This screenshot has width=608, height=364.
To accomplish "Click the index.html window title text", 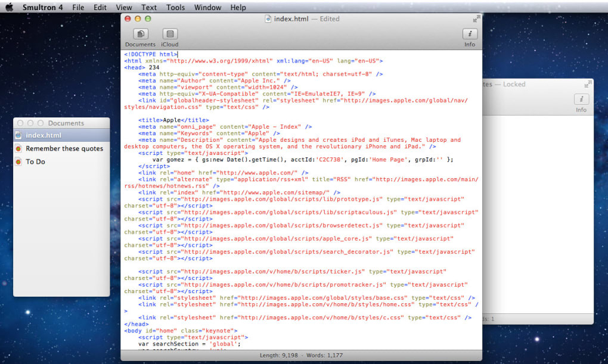I will click(x=291, y=18).
